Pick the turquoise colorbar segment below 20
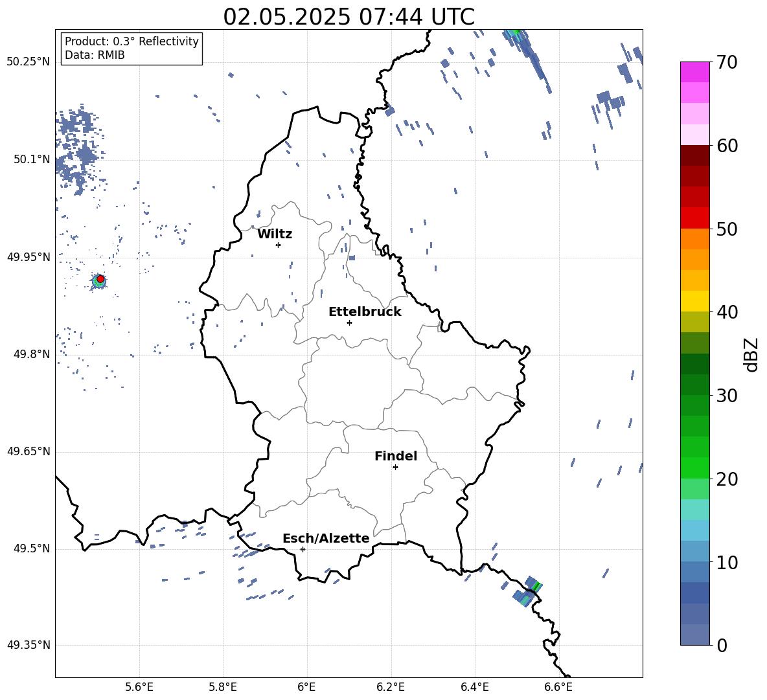This screenshot has width=767, height=700. (x=695, y=510)
